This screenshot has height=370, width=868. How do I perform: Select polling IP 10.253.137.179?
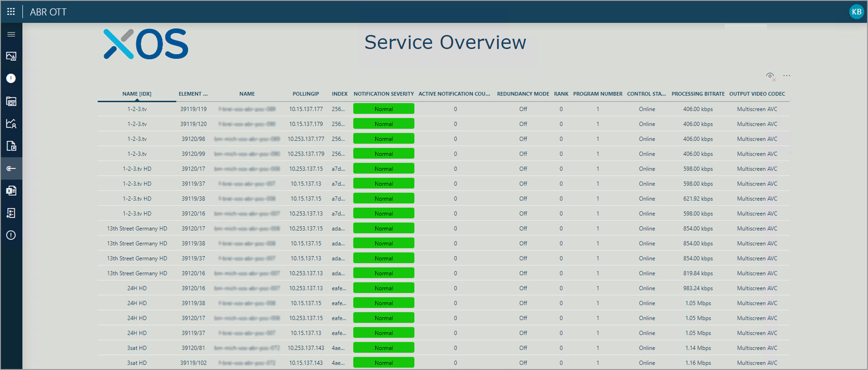[x=306, y=154]
